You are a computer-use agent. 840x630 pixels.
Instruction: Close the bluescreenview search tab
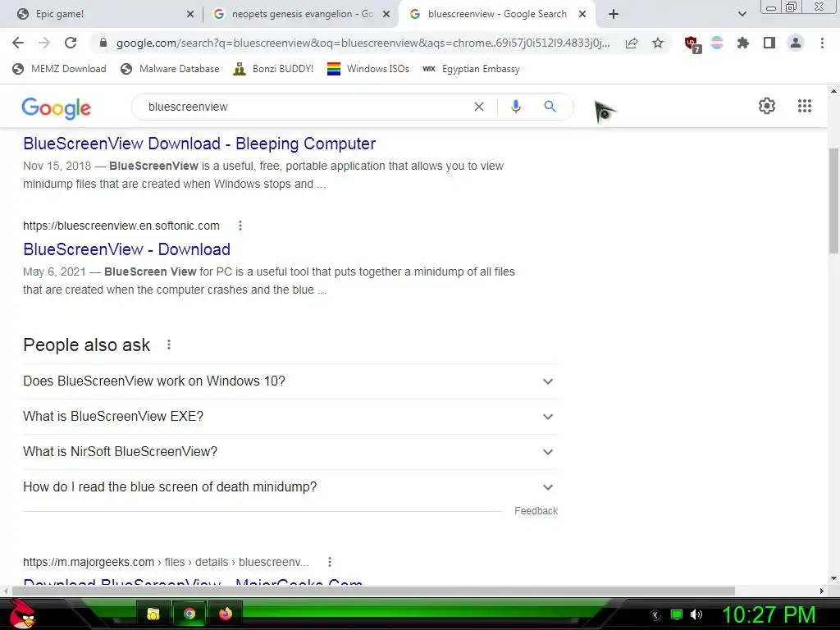582,15
